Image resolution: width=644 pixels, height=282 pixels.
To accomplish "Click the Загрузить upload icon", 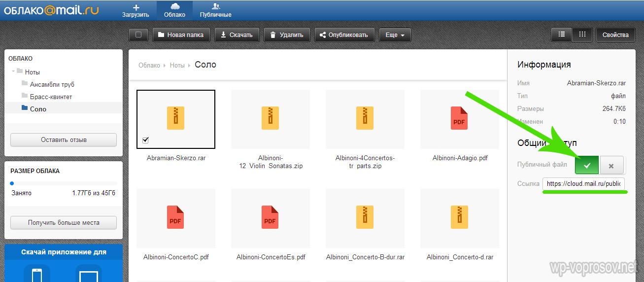I will (136, 7).
